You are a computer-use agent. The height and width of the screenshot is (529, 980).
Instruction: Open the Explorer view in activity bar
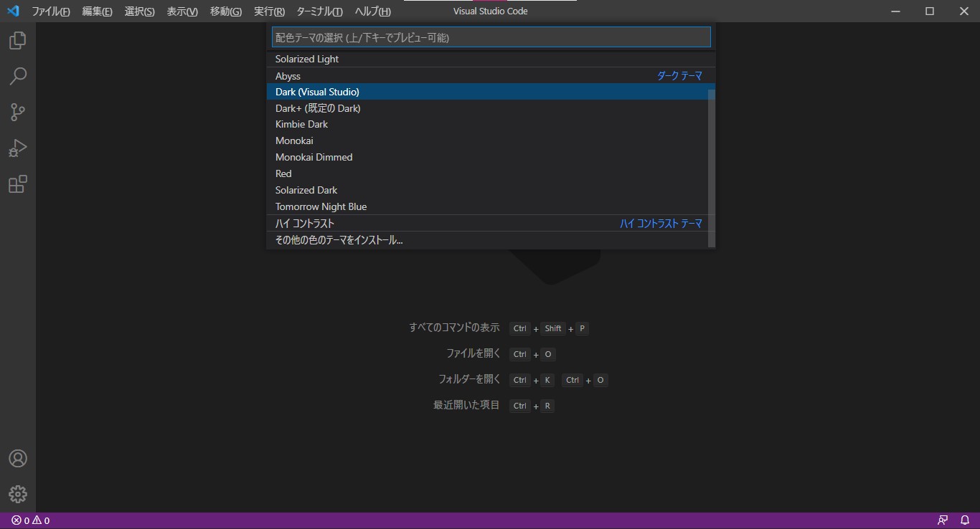point(18,40)
